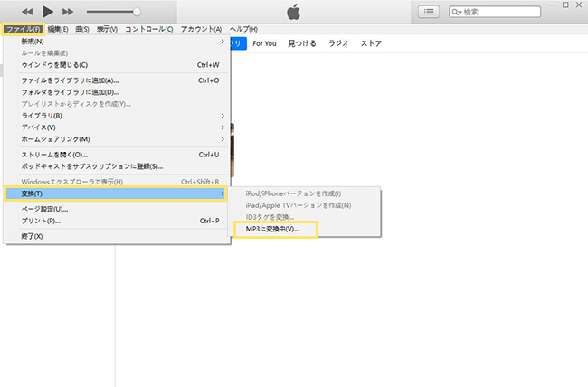The image size is (588, 387).
Task: Expand the デバイス(V) submenu
Action: click(117, 127)
